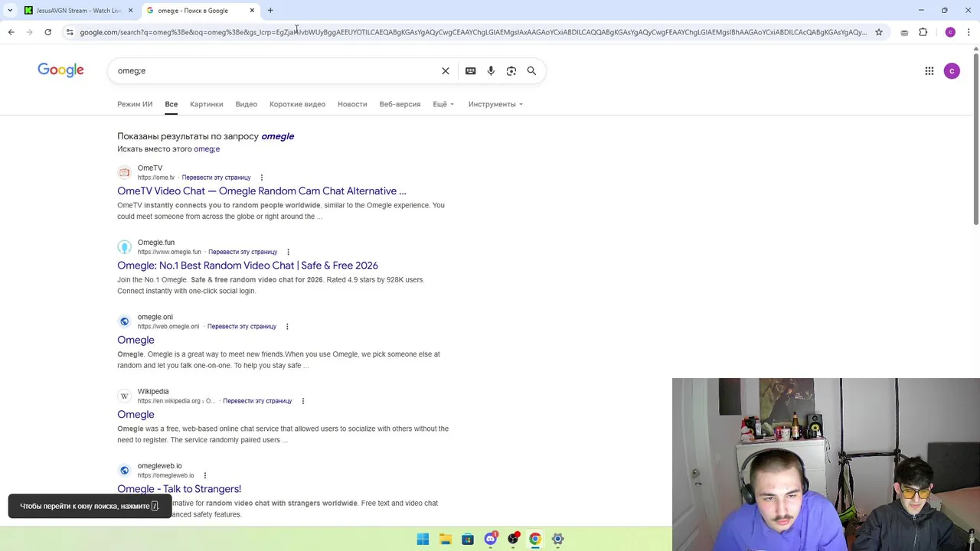Viewport: 980px width, 551px height.
Task: Switch to Веб-версия tab
Action: [400, 104]
